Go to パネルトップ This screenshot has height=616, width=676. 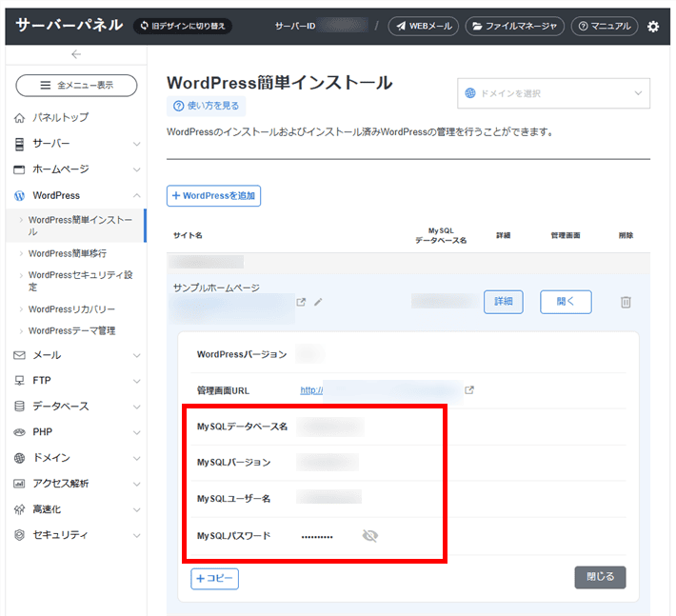[60, 117]
